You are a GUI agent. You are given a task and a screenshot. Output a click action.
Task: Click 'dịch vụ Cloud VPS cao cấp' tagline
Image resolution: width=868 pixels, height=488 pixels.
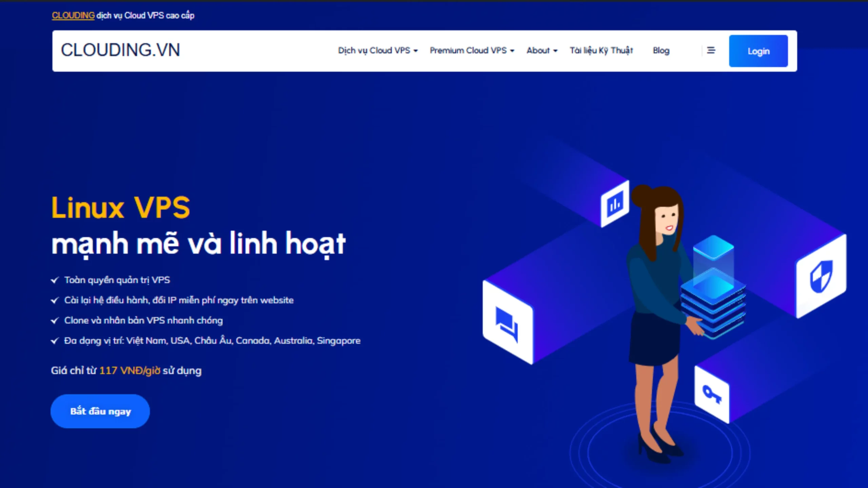click(x=145, y=16)
